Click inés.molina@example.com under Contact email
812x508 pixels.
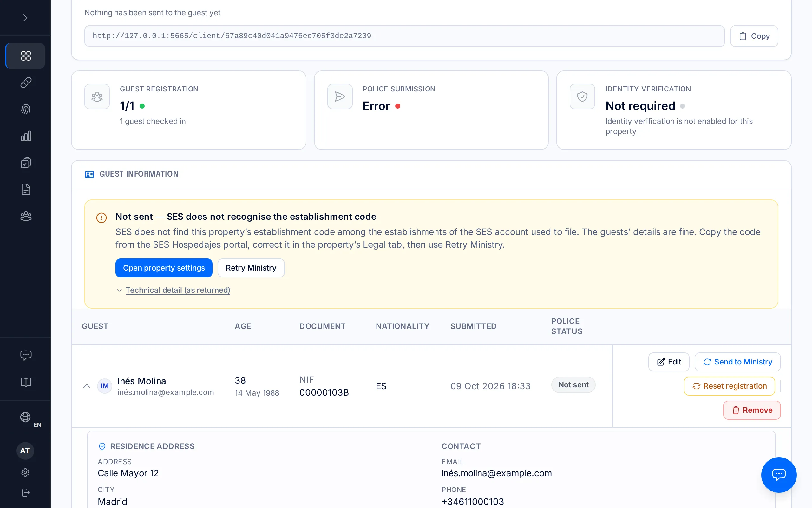(x=496, y=473)
